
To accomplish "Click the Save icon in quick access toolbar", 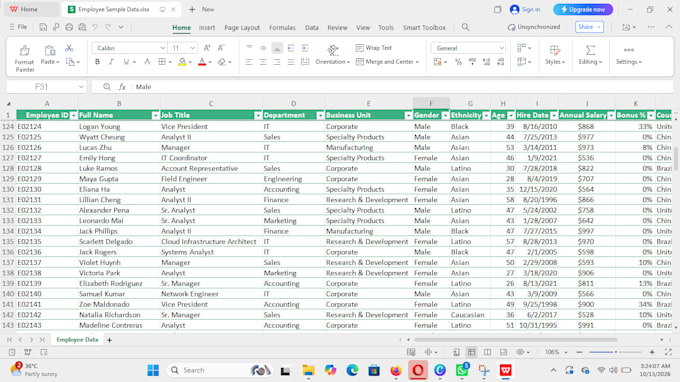I will click(x=43, y=27).
